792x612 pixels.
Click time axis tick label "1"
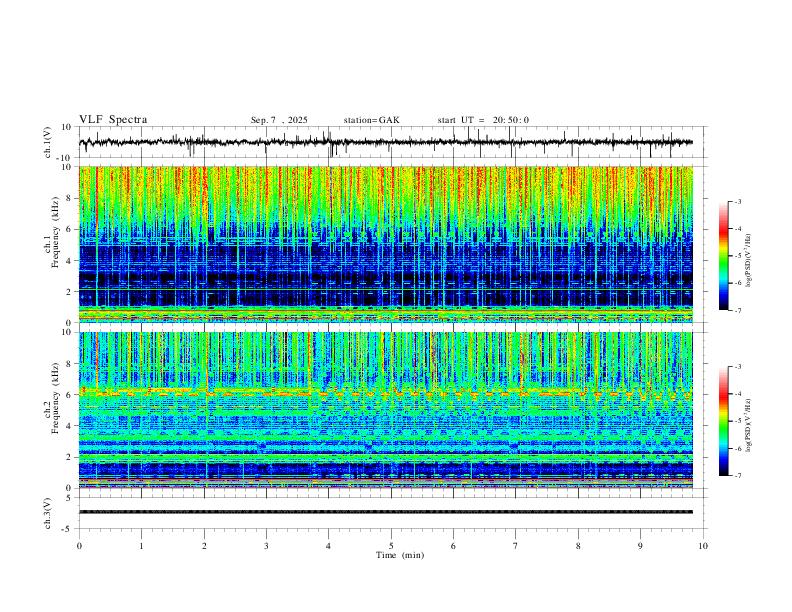click(141, 546)
